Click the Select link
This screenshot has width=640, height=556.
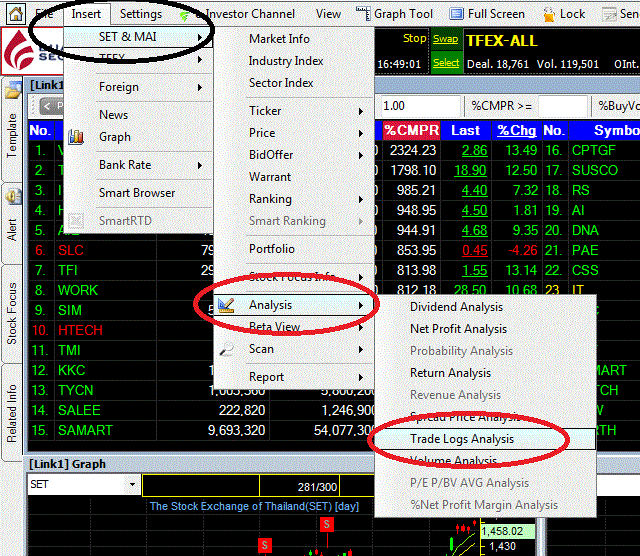(x=446, y=63)
